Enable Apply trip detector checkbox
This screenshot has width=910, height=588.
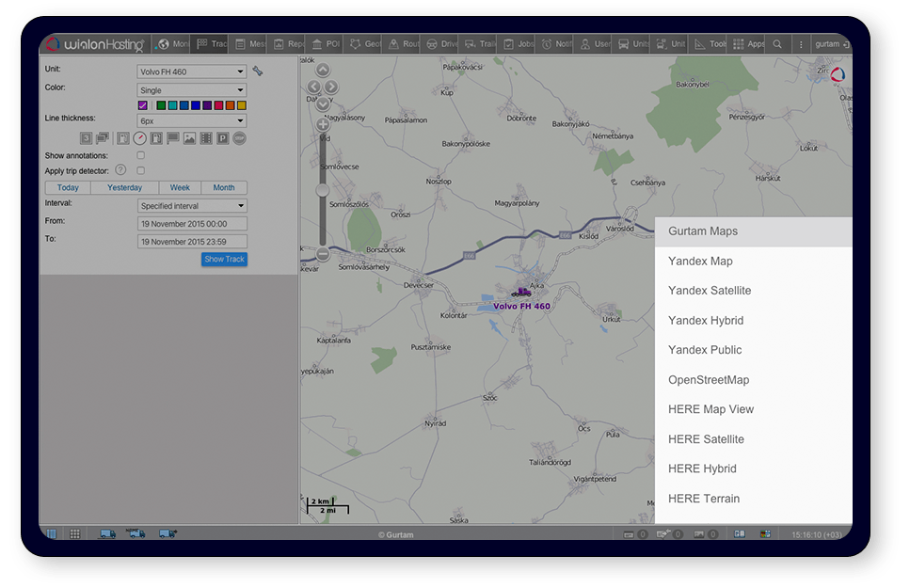140,170
